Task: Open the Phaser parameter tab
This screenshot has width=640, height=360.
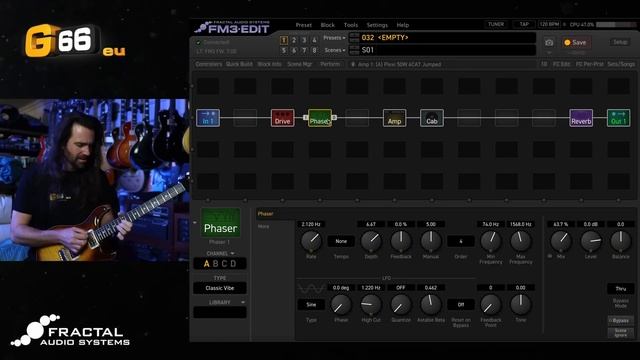Action: click(265, 213)
